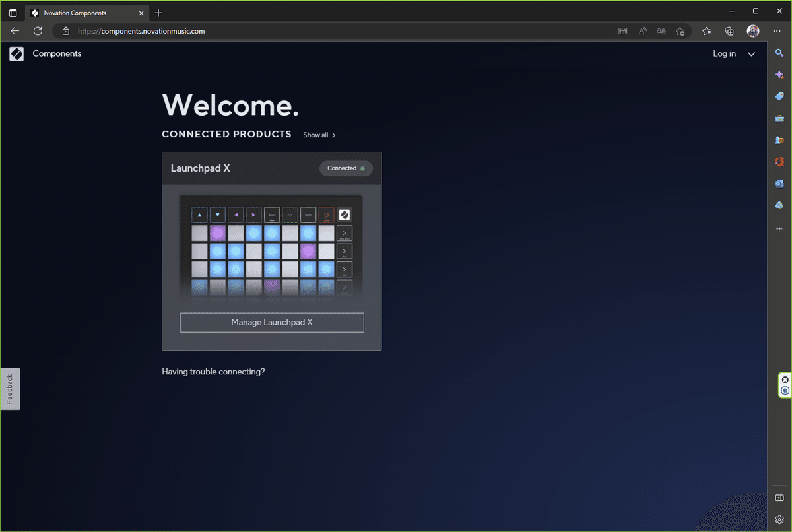The image size is (792, 532).
Task: Click Manage Launchpad X button
Action: [272, 322]
